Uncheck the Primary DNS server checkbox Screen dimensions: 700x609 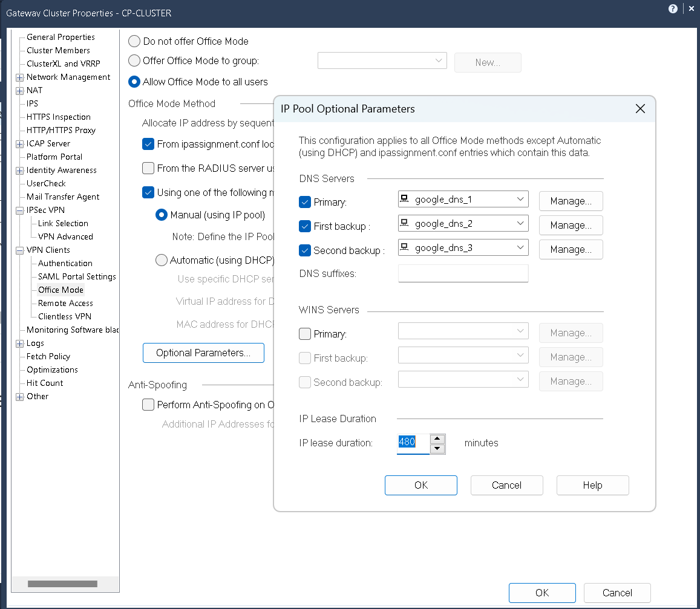coord(305,202)
